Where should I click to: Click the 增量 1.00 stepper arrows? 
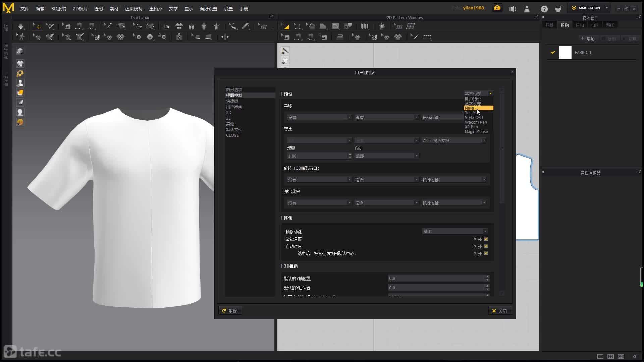coord(350,156)
